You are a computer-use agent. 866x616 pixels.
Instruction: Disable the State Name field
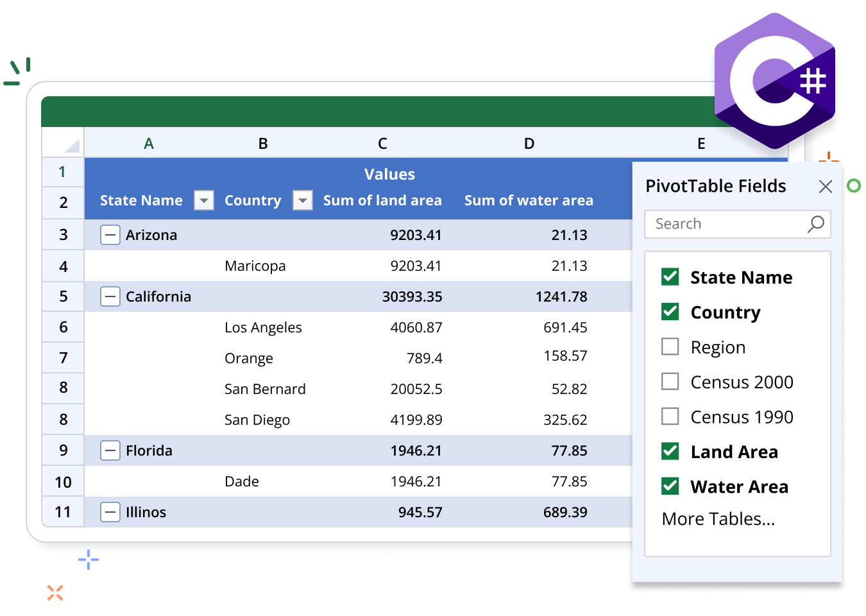click(670, 277)
